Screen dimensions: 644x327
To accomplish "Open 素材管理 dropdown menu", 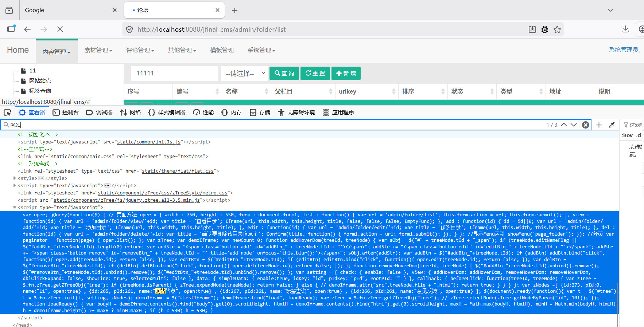I will point(98,50).
